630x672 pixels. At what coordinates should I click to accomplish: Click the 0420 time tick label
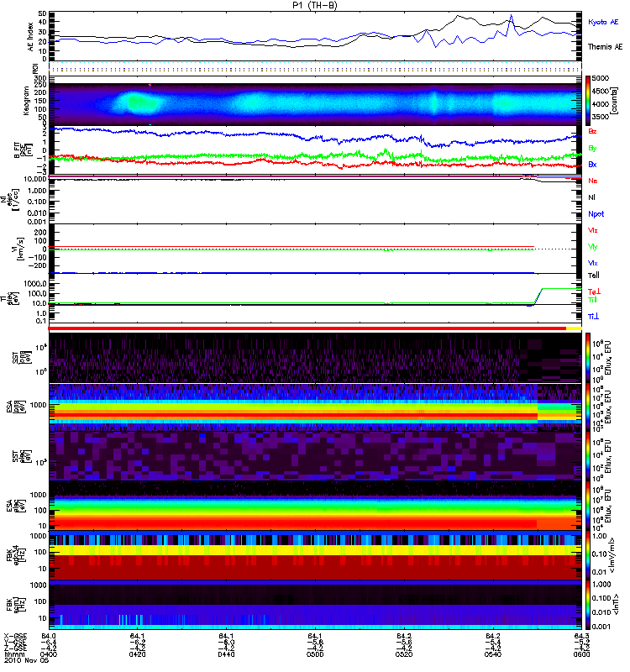coord(137,654)
